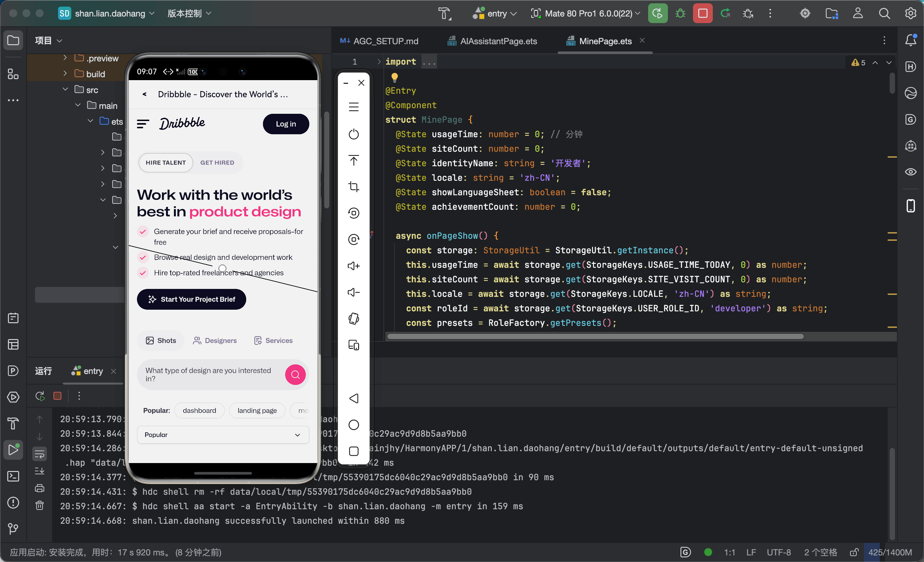Click the editor vertical scrollbar thumb

pyautogui.click(x=892, y=83)
